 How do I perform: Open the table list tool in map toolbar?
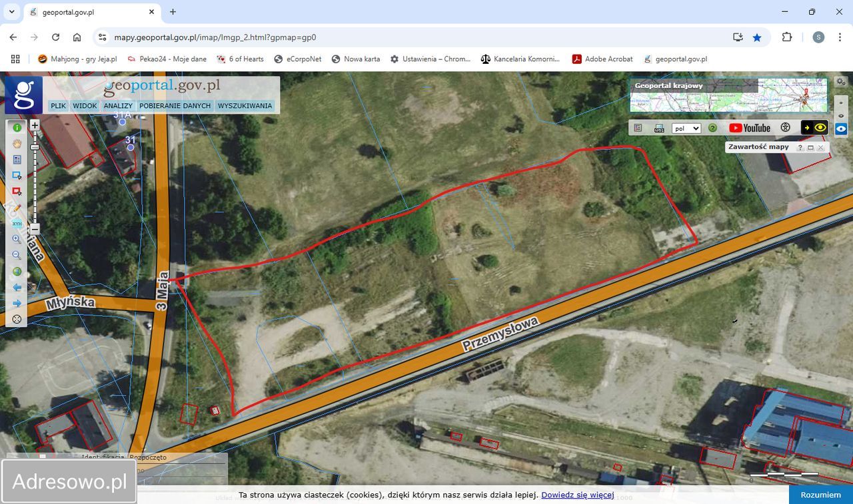click(x=17, y=160)
